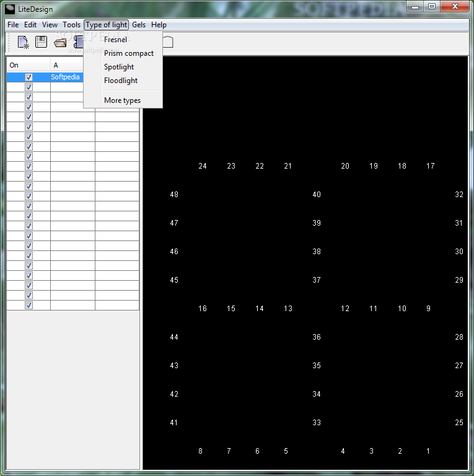
Task: Open the Tools menu
Action: pos(72,25)
